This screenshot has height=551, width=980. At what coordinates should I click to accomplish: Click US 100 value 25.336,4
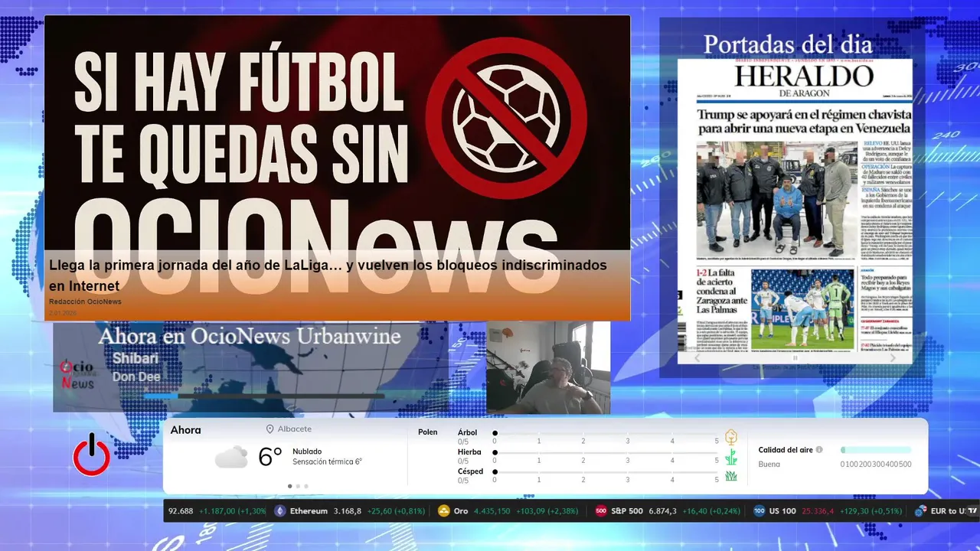[x=819, y=511]
